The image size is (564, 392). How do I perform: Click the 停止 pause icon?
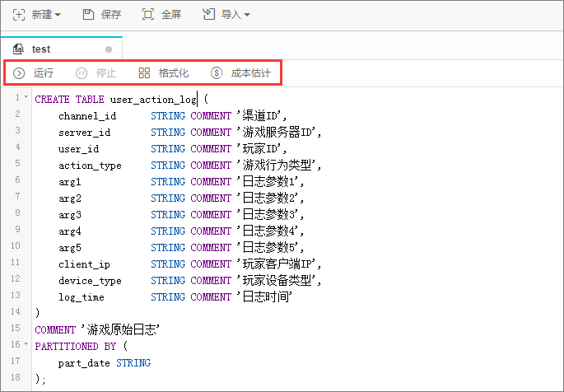[x=82, y=73]
